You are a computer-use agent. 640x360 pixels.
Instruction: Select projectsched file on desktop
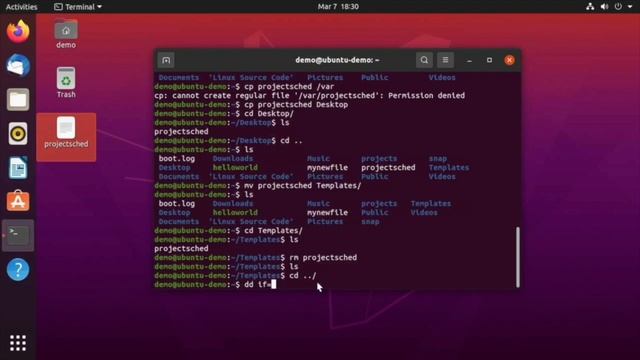coord(66,137)
